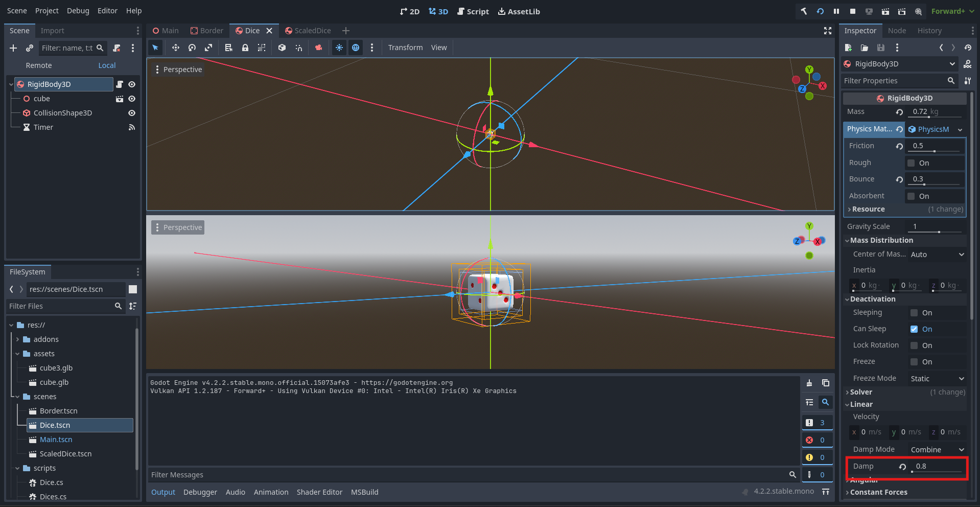This screenshot has width=980, height=507.
Task: Select the Move mode tool in toolbar
Action: coord(175,48)
